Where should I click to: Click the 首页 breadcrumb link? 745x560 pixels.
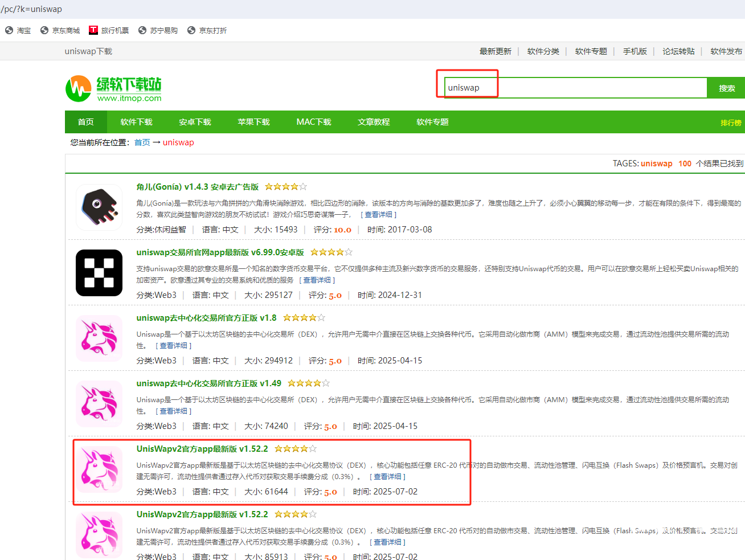point(142,142)
